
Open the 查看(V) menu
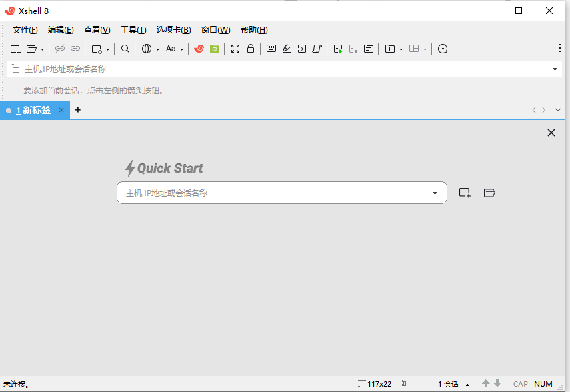point(97,30)
